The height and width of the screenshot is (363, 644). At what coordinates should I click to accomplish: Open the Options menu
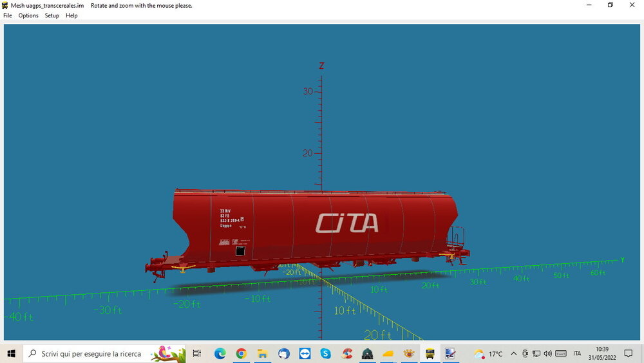click(28, 15)
